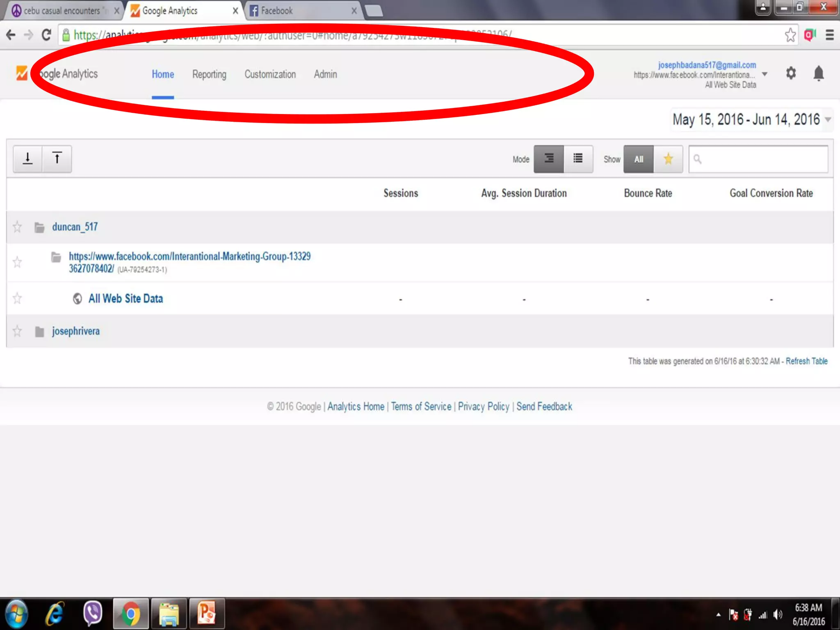The height and width of the screenshot is (630, 840).
Task: Open the Admin tab
Action: tap(325, 74)
